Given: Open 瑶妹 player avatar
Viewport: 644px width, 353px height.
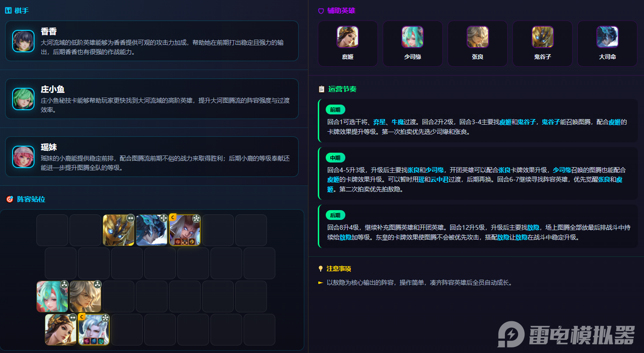Looking at the screenshot, I should [23, 157].
